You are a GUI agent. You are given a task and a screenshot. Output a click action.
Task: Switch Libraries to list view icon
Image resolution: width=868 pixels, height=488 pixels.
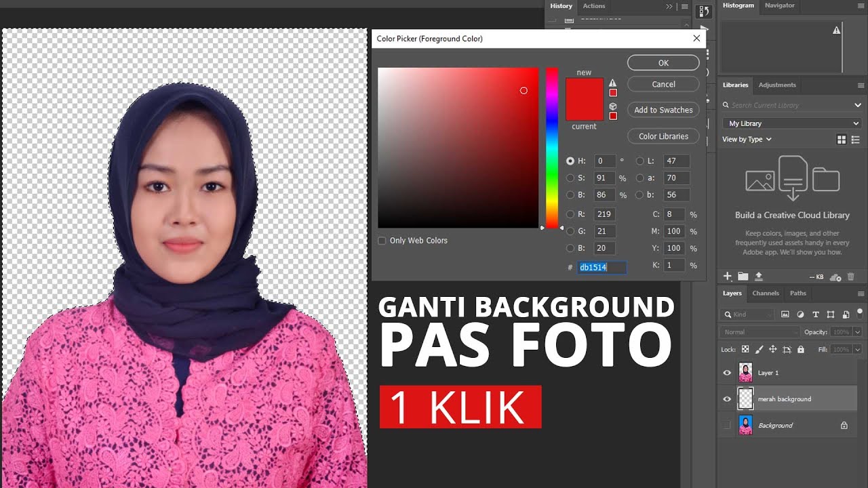pos(856,140)
